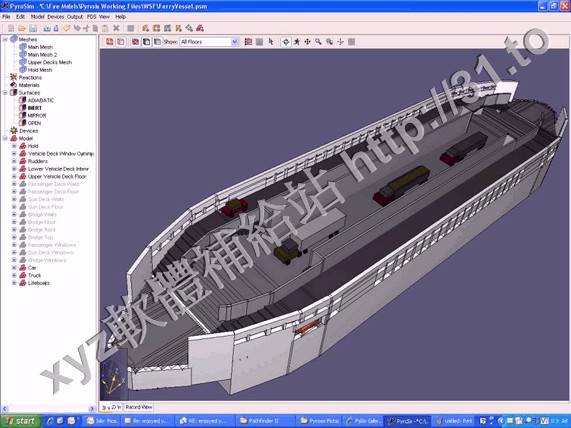Click the roam walk figure tool

297,42
